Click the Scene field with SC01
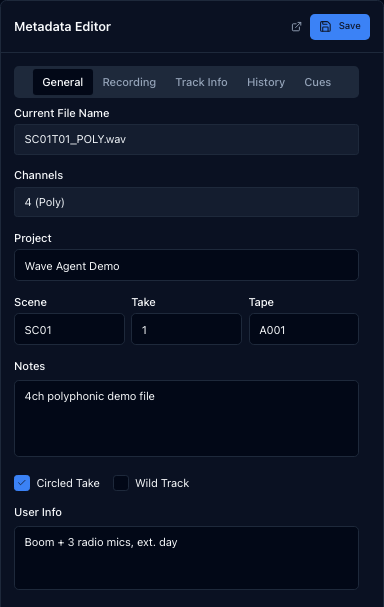Screen dimensions: 384x607 click(69, 329)
